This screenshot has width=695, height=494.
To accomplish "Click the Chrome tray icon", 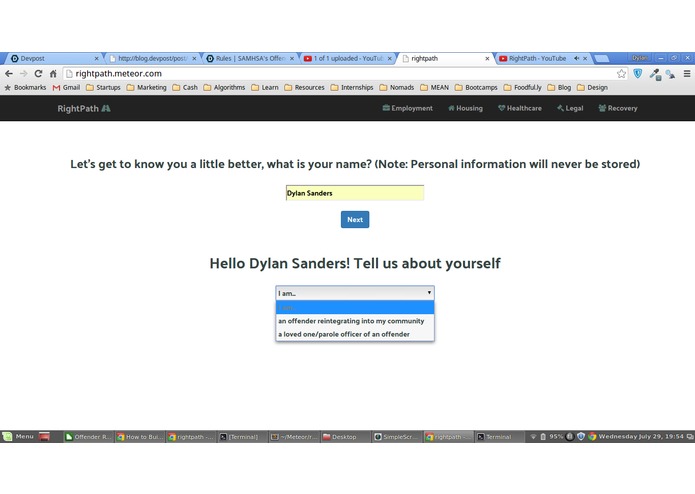I will pyautogui.click(x=592, y=436).
